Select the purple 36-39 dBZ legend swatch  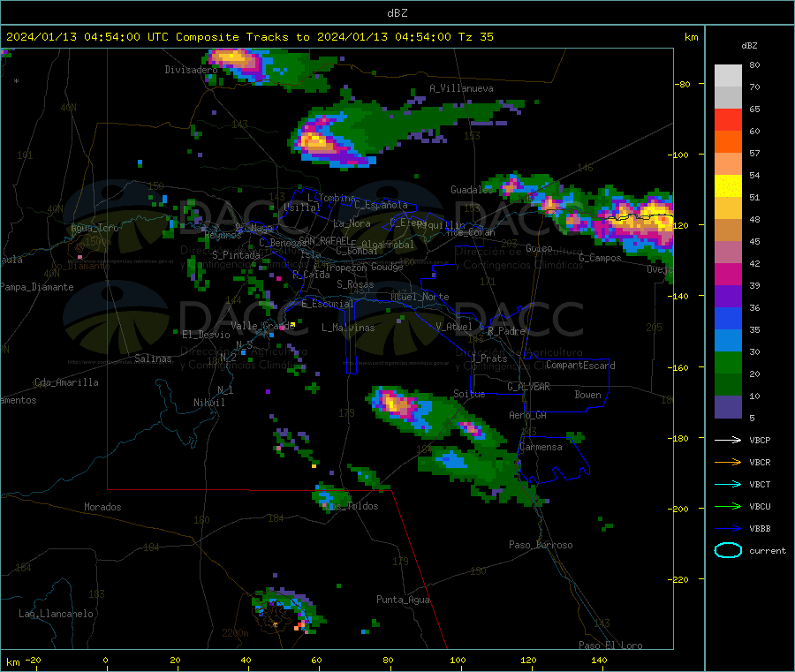(x=728, y=297)
